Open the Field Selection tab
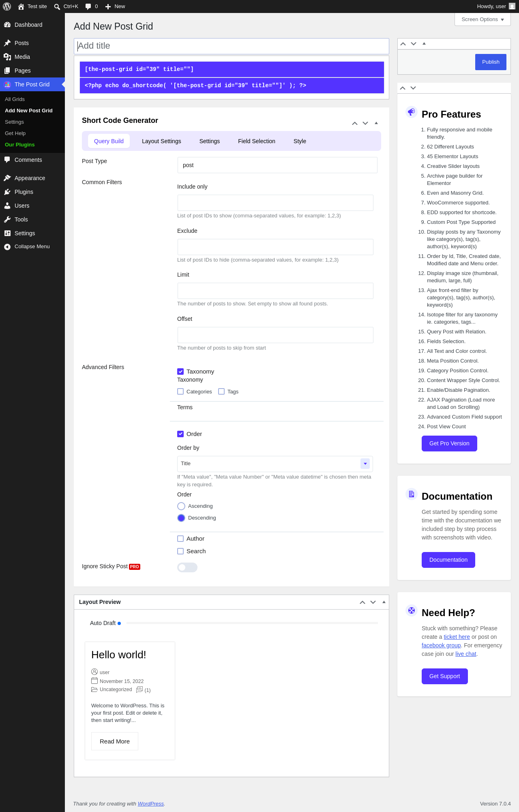The height and width of the screenshot is (812, 519). [257, 141]
